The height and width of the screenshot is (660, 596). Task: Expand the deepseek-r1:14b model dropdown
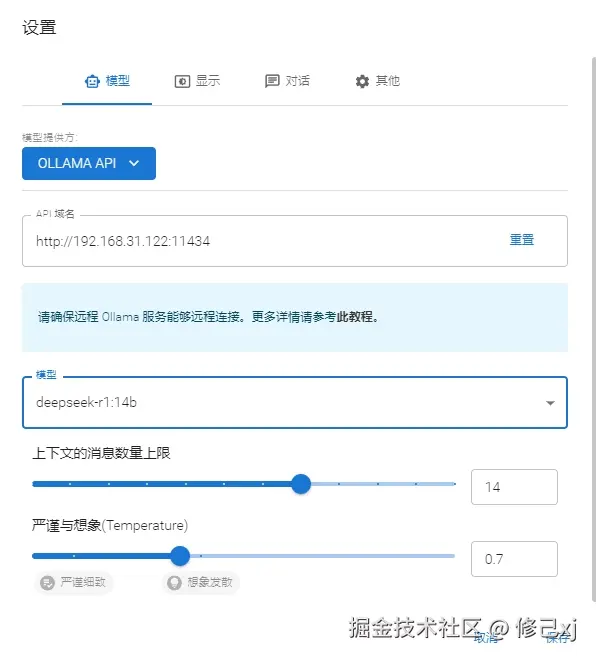[295, 402]
